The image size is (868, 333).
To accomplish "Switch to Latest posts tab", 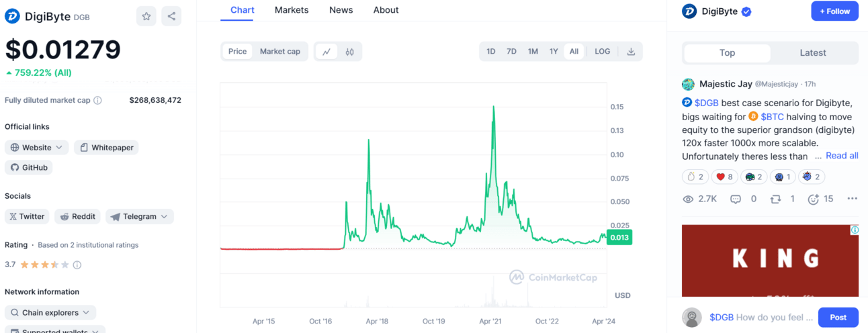I will click(813, 53).
